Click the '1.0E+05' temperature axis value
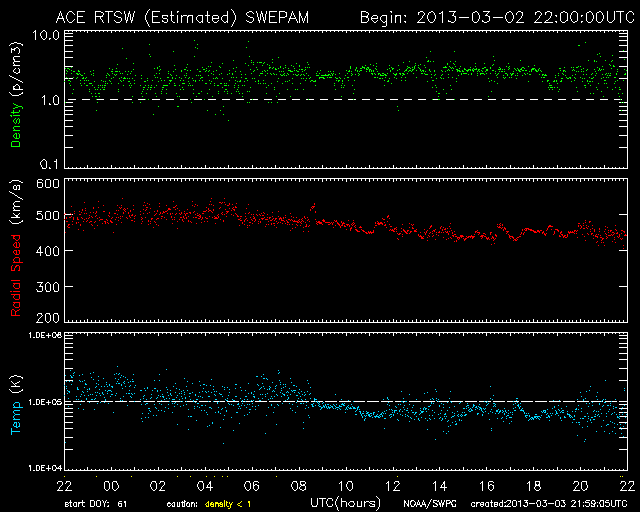This screenshot has height=512, width=640. click(x=45, y=403)
